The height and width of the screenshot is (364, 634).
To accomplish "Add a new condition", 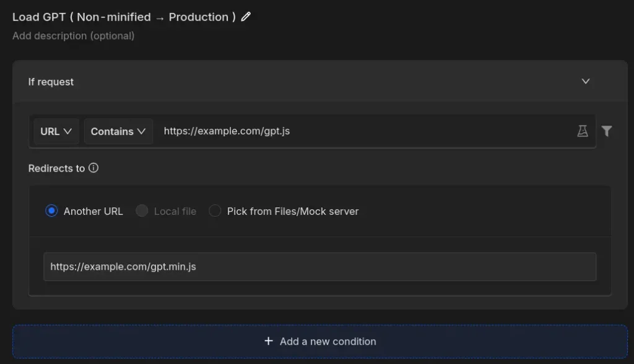I will pyautogui.click(x=320, y=341).
